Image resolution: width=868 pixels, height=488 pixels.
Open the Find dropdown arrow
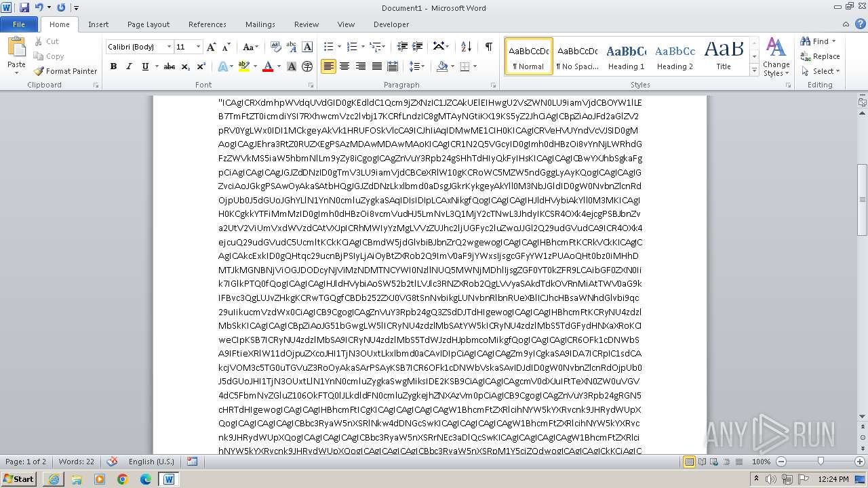tap(834, 41)
